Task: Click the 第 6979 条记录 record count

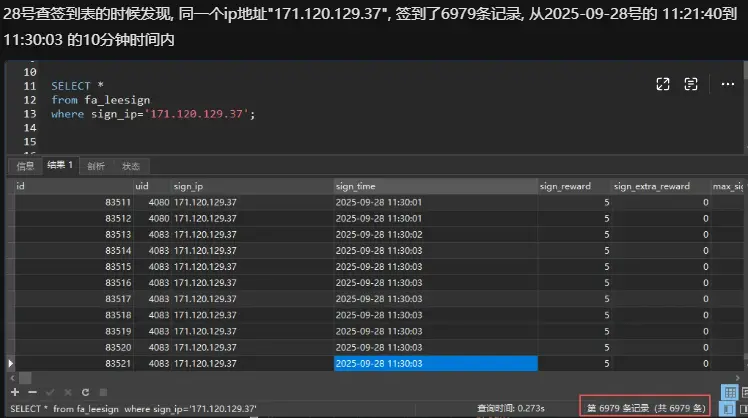Action: pyautogui.click(x=645, y=408)
